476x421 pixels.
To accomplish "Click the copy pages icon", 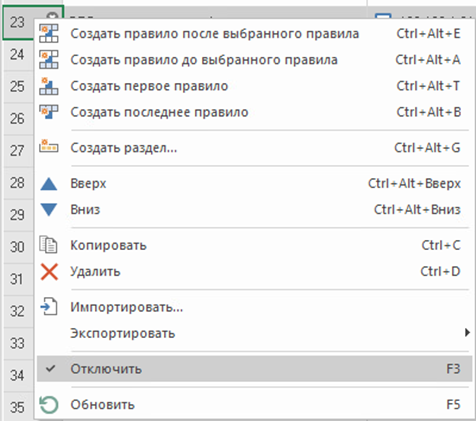I will coord(49,245).
